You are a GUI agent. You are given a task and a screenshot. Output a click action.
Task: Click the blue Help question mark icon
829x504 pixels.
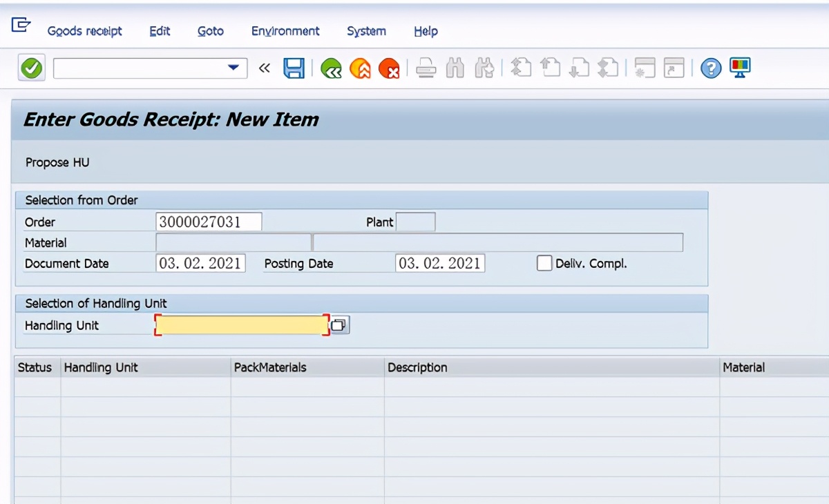[711, 68]
